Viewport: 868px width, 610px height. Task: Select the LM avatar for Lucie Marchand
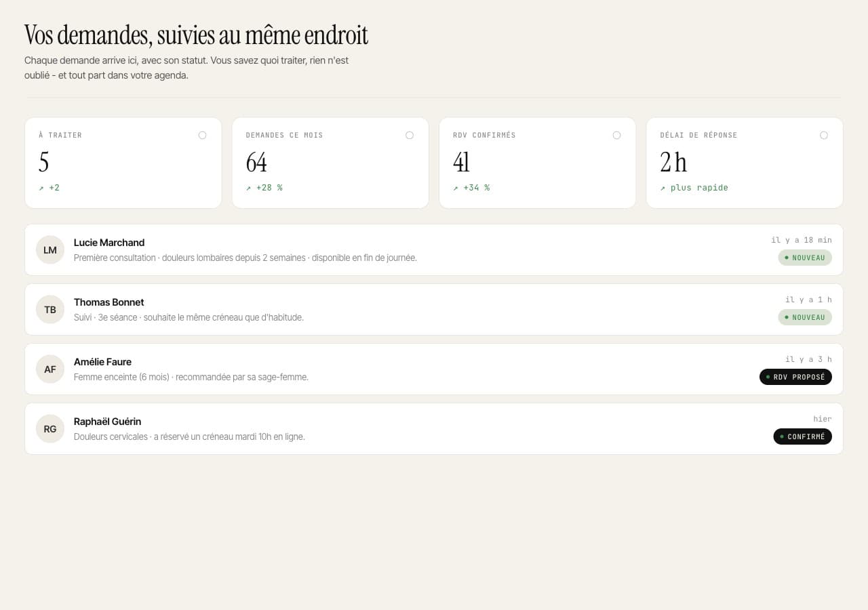point(50,250)
